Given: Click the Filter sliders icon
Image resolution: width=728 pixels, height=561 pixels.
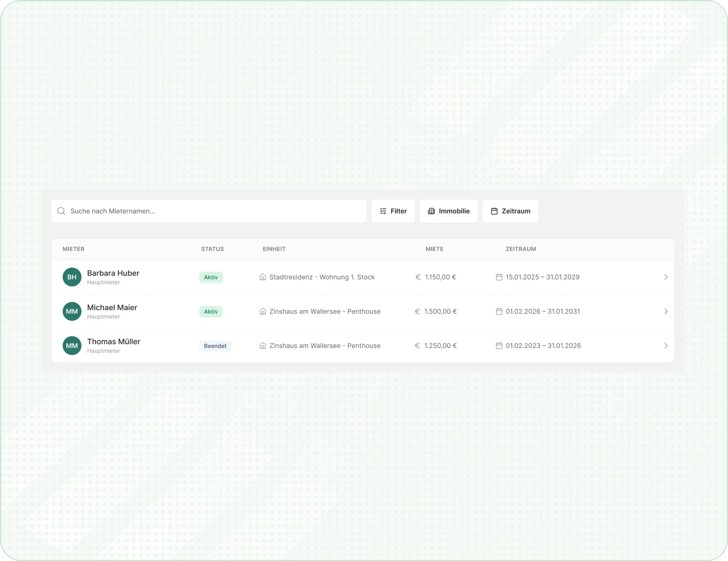Looking at the screenshot, I should [x=383, y=211].
